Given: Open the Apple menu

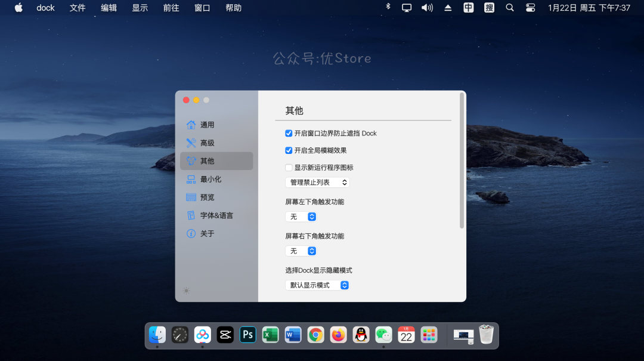Looking at the screenshot, I should [x=18, y=8].
